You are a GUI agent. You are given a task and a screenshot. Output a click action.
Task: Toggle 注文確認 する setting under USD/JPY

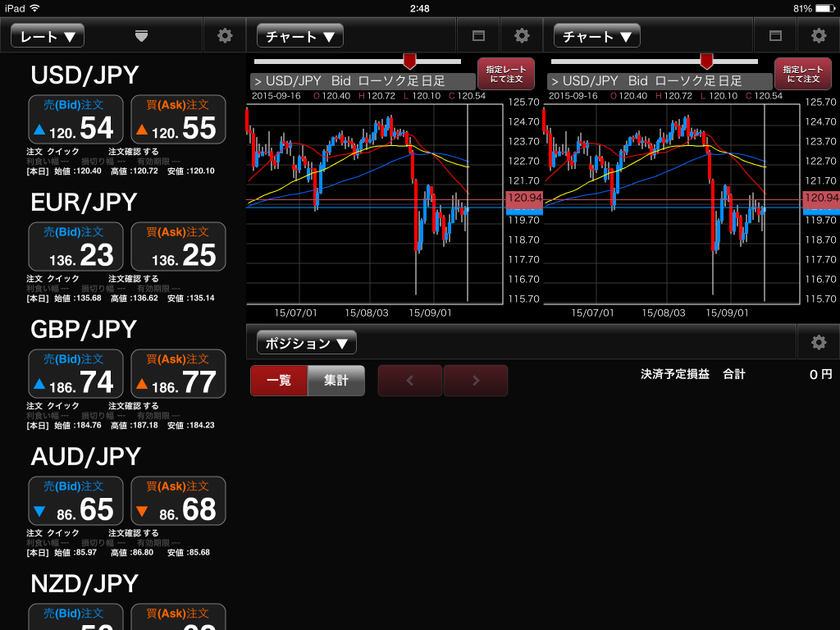coord(134,152)
